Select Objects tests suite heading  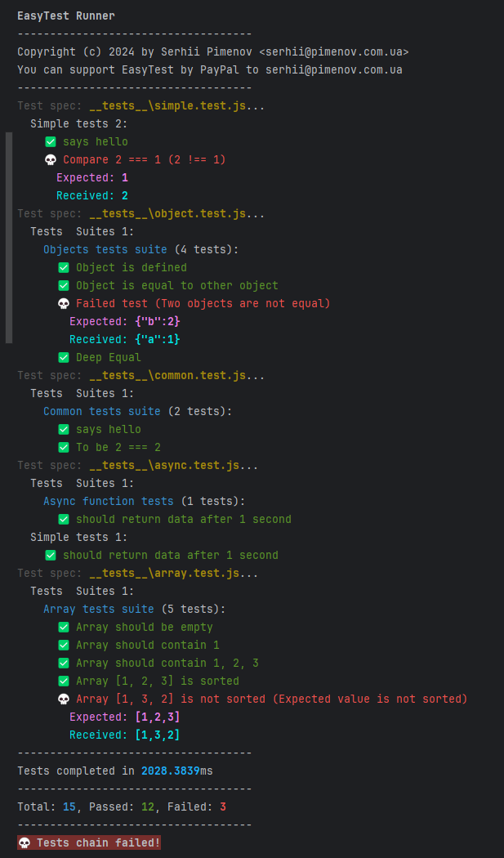pyautogui.click(x=105, y=249)
